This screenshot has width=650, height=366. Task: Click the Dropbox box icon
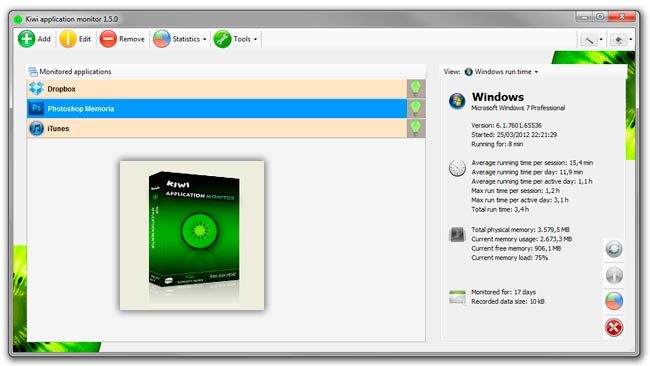pyautogui.click(x=36, y=89)
